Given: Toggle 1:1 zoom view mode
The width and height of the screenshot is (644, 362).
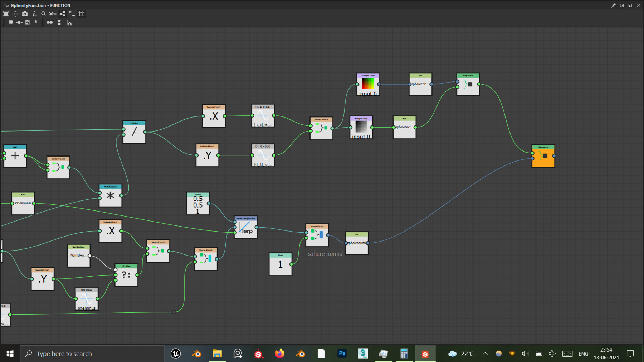Looking at the screenshot, I should (x=15, y=14).
